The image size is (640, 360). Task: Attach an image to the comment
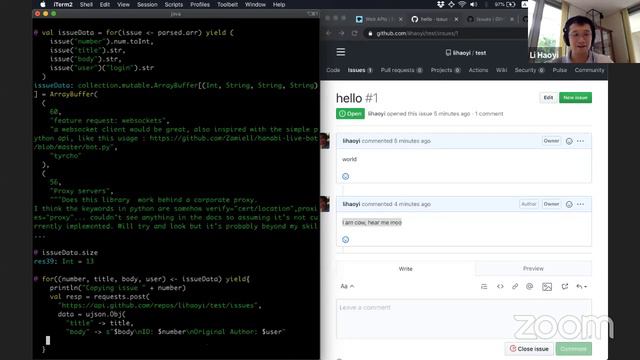pos(547,287)
